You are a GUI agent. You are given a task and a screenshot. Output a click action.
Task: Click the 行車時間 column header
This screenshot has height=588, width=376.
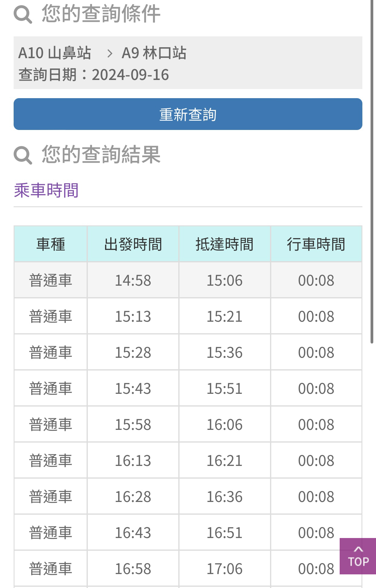pos(316,244)
